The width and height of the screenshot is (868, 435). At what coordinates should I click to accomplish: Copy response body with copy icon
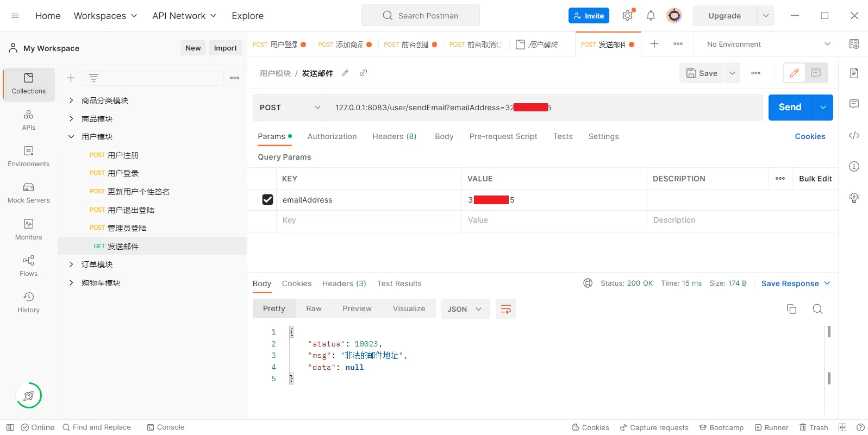791,309
